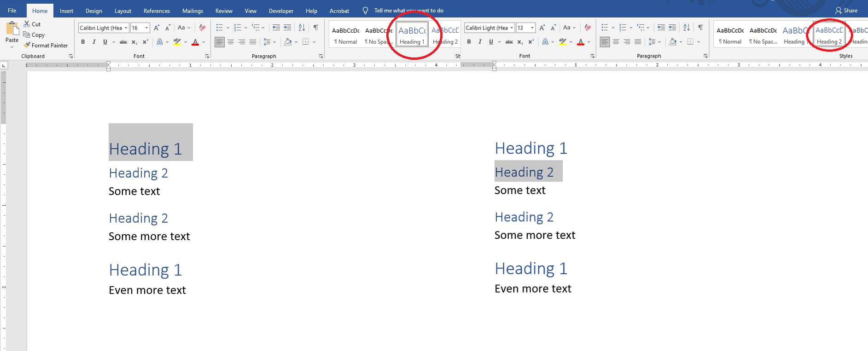This screenshot has width=868, height=351.
Task: Open the font size dropdown showing 13
Action: pyautogui.click(x=532, y=28)
